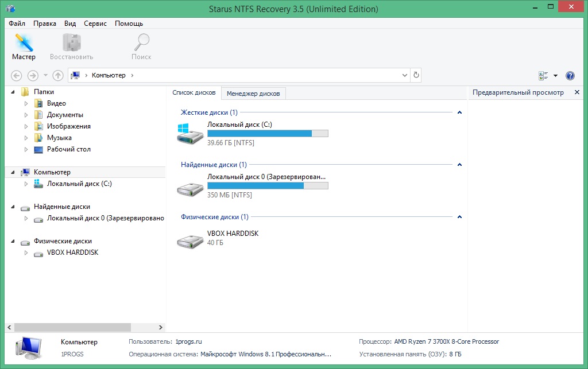
Task: Click the Starus app title bar icon
Action: point(10,8)
